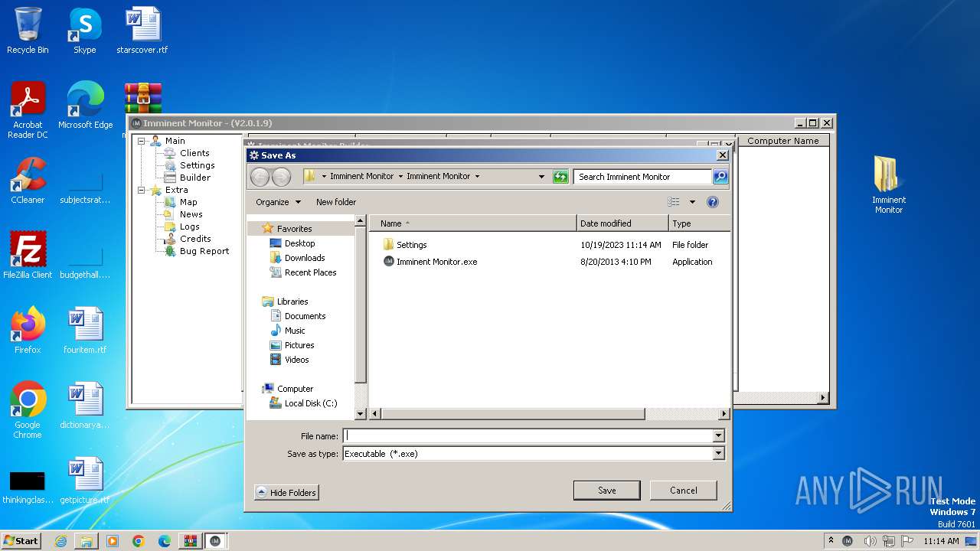Select Downloads in Favorites
Screen dimensions: 980x551
305,258
